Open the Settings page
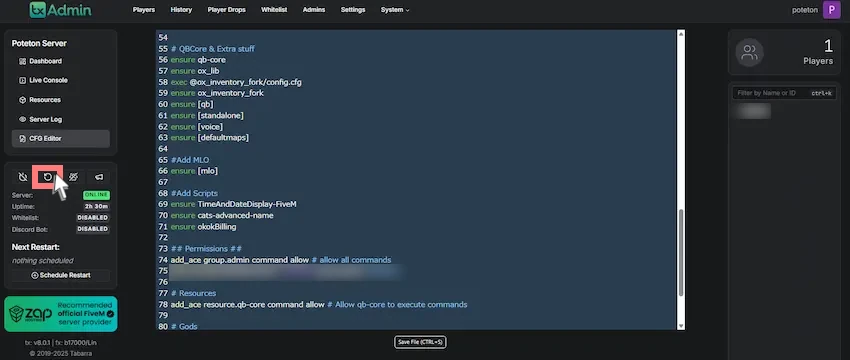The height and width of the screenshot is (360, 850). pos(353,10)
